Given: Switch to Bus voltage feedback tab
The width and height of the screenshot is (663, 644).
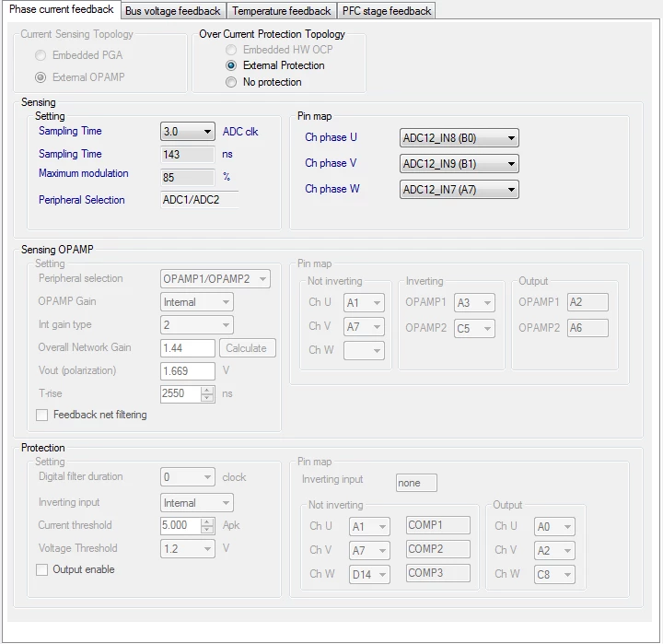Looking at the screenshot, I should click(173, 11).
